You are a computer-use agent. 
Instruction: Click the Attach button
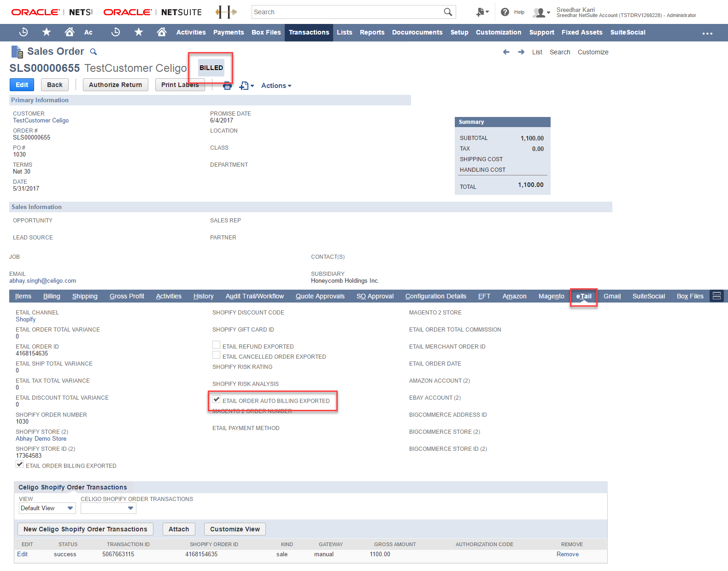[x=179, y=529]
